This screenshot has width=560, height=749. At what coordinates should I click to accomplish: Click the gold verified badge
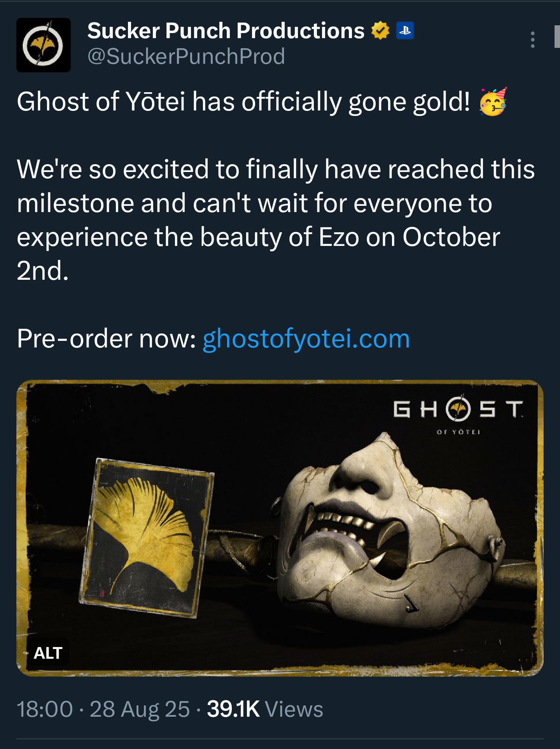pyautogui.click(x=380, y=31)
